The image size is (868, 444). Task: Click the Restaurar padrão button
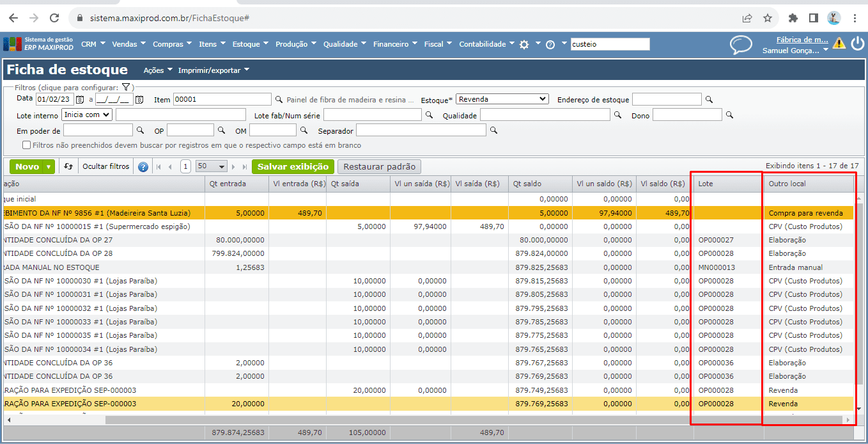point(379,166)
